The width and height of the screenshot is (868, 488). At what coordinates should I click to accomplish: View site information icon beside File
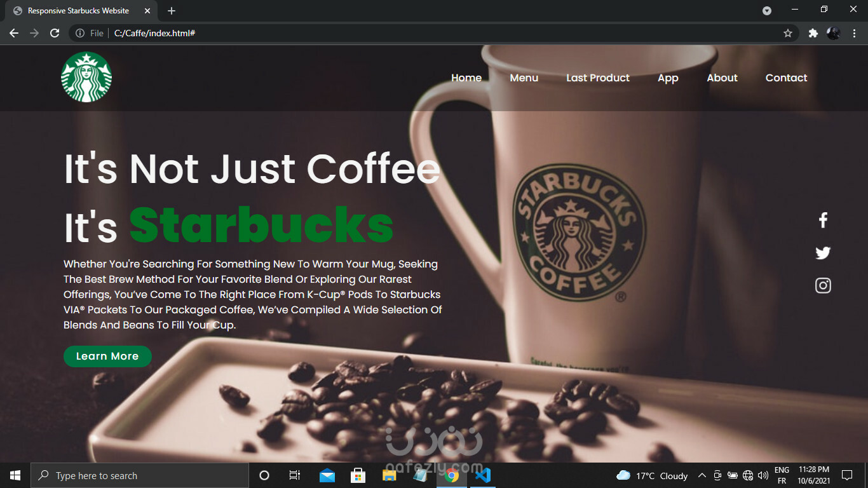point(79,33)
